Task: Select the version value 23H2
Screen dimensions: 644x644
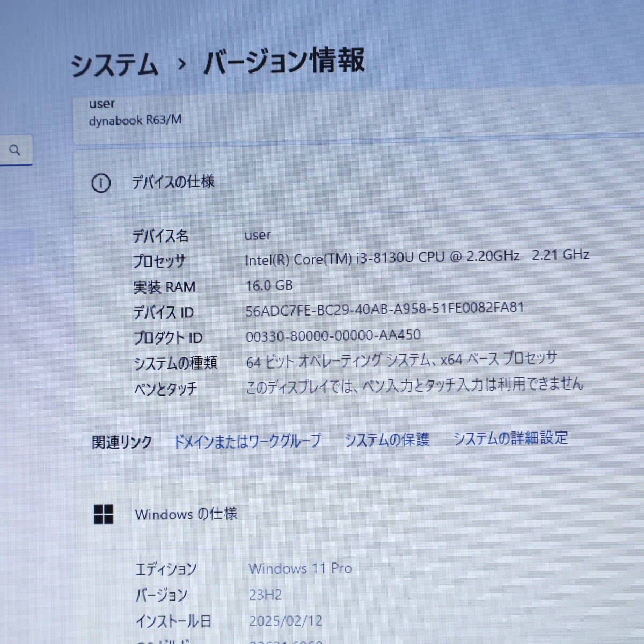Action: pyautogui.click(x=265, y=595)
